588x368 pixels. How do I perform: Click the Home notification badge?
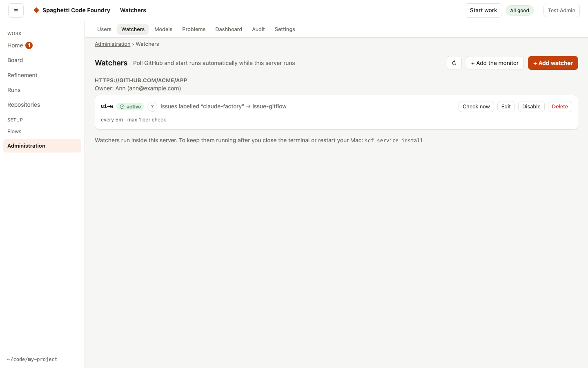(29, 45)
